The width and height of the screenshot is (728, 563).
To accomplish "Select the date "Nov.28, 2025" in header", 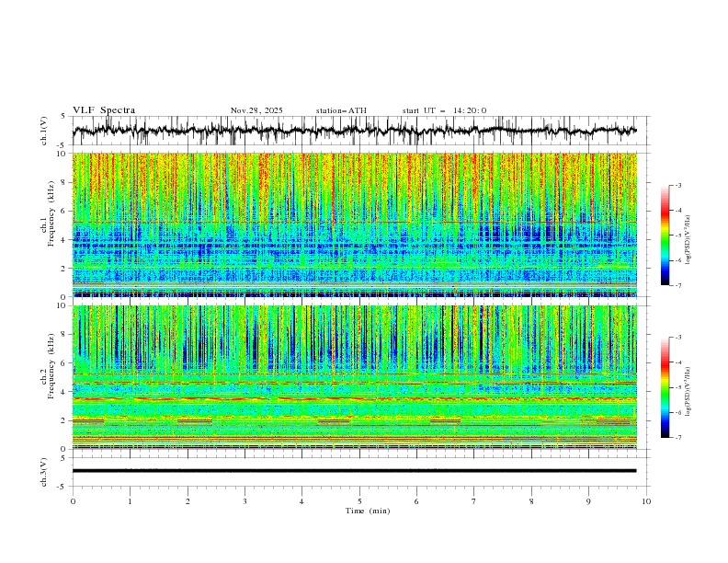I will tap(256, 110).
